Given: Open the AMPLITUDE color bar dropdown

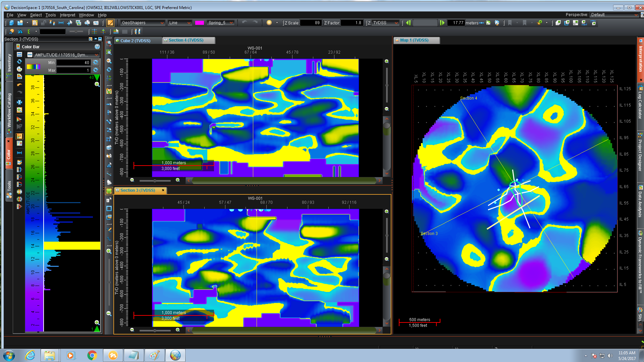Looking at the screenshot, I should coord(66,55).
